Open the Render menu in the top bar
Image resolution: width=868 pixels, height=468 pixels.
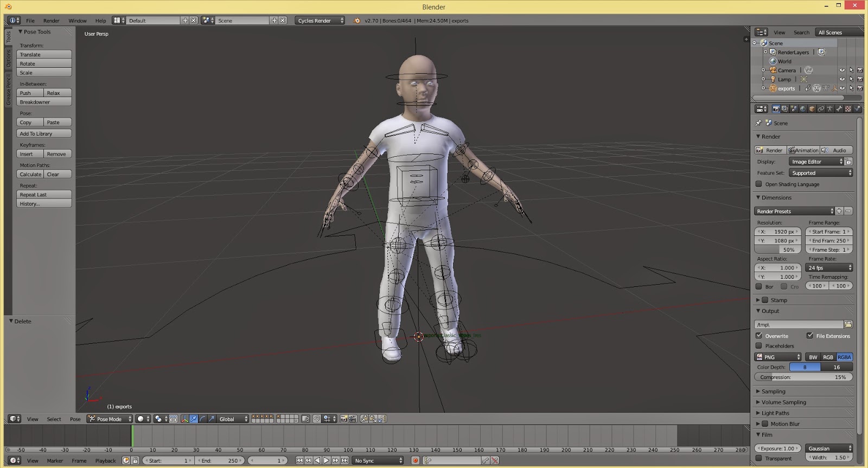click(x=52, y=21)
